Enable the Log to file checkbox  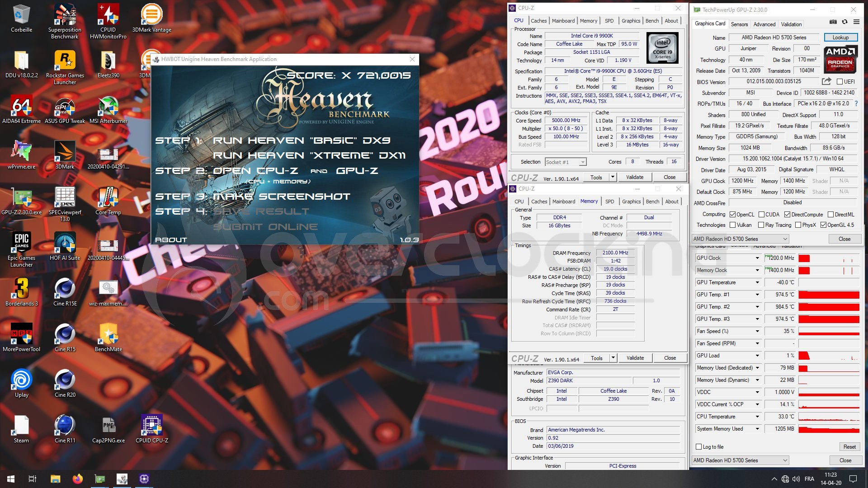tap(699, 447)
